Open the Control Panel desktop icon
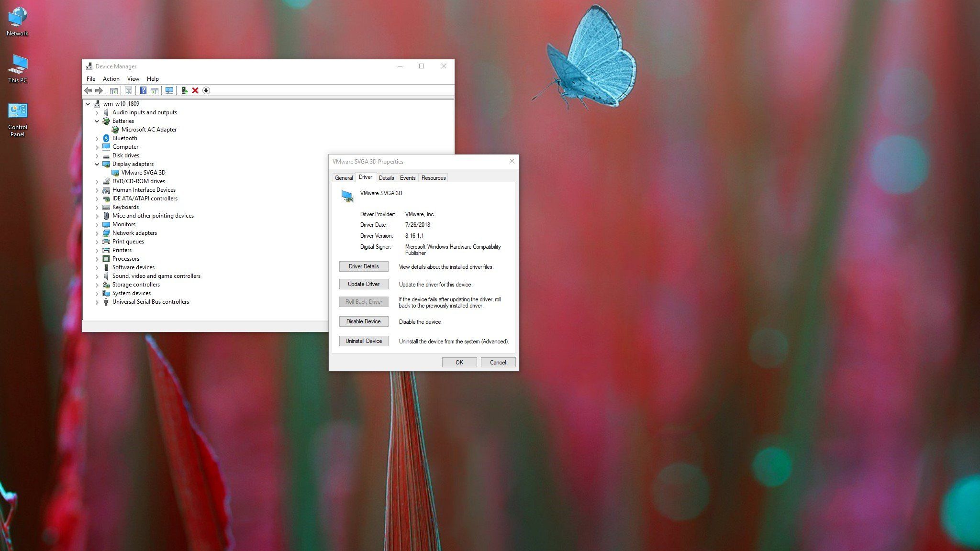This screenshot has height=551, width=980. point(18,120)
